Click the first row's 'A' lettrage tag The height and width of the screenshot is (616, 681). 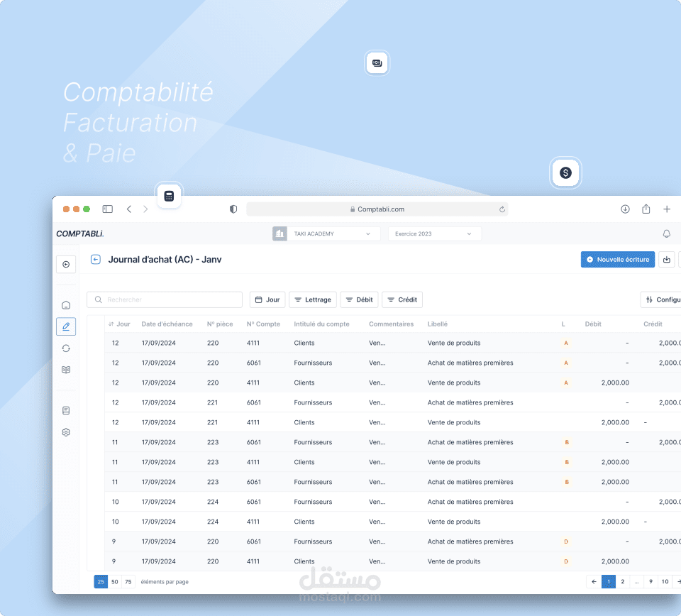pos(566,343)
